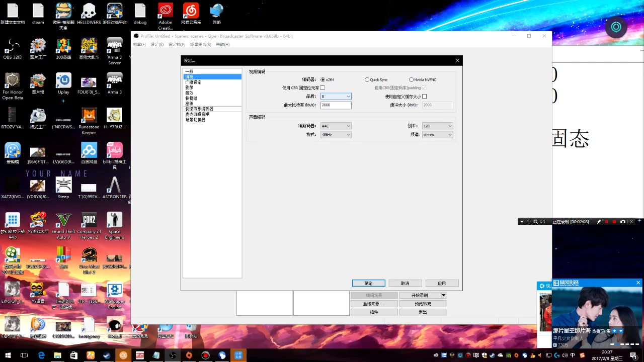Viewport: 644px width, 362px height.
Task: Open the OBS 32位 desktop shortcut
Action: [13, 49]
